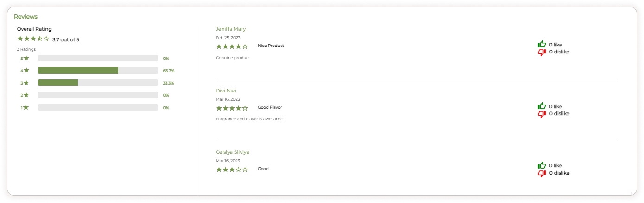Click the 3-star rating bar
This screenshot has height=203, width=644.
tap(98, 83)
